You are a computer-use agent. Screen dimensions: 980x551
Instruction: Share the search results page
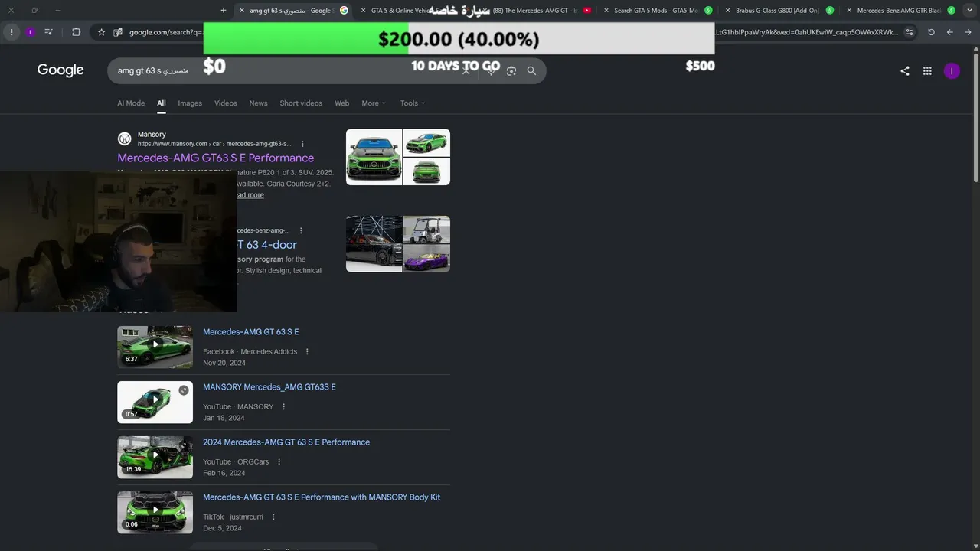[x=905, y=70]
